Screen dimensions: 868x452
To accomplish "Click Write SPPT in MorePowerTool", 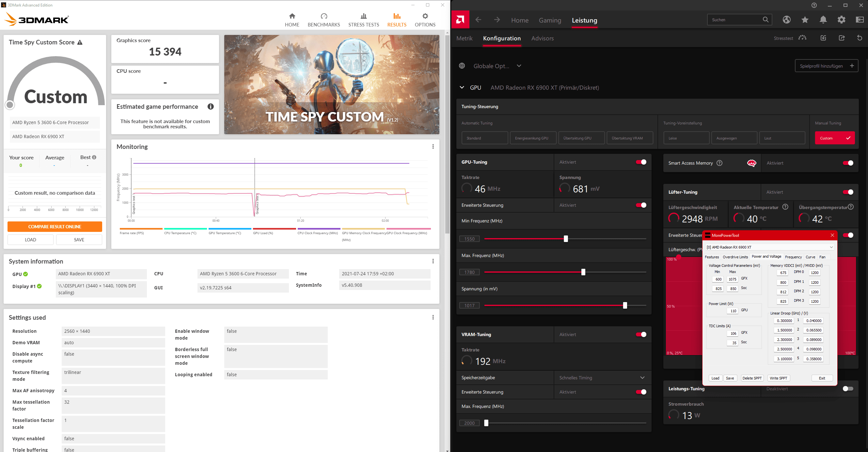I will [x=778, y=378].
